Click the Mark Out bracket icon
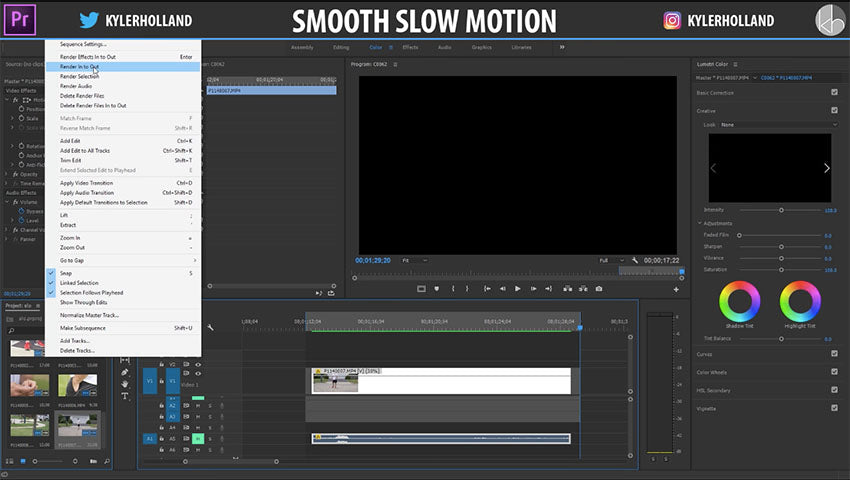Viewport: 850px width, 480px height. click(467, 289)
